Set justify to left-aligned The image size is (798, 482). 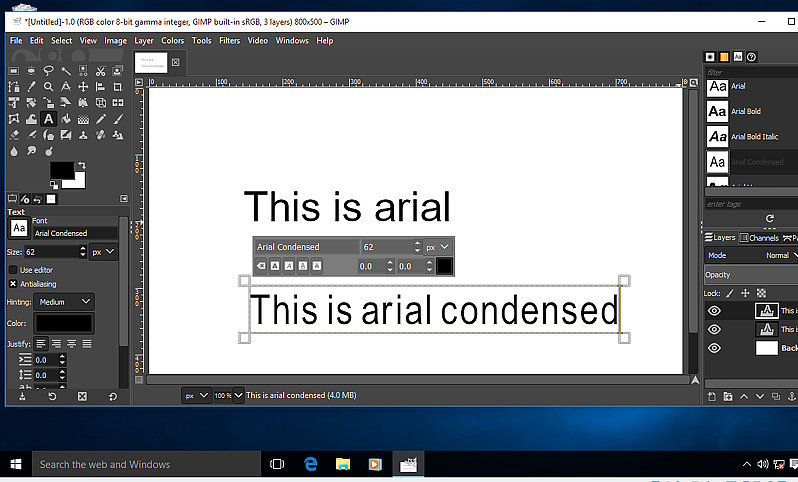(41, 344)
